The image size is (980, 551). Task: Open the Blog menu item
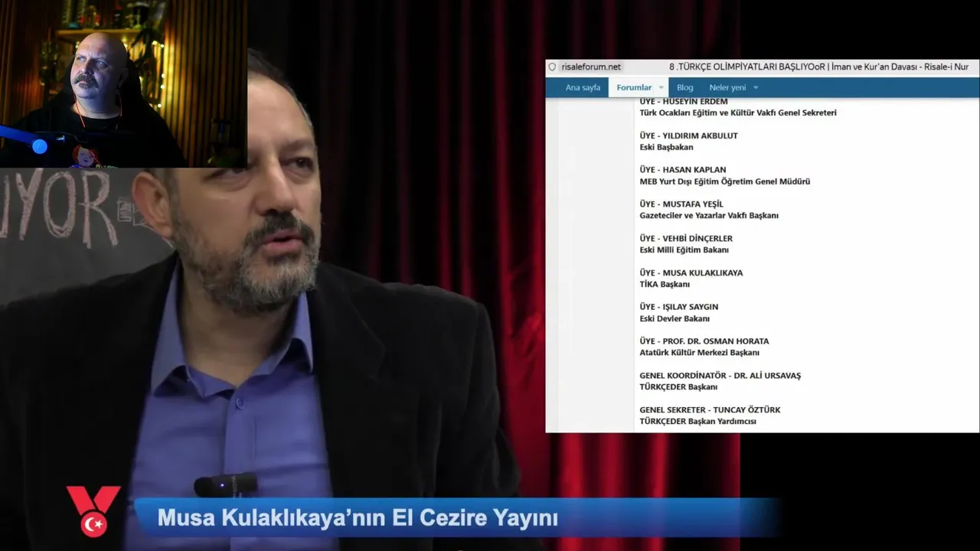point(685,87)
